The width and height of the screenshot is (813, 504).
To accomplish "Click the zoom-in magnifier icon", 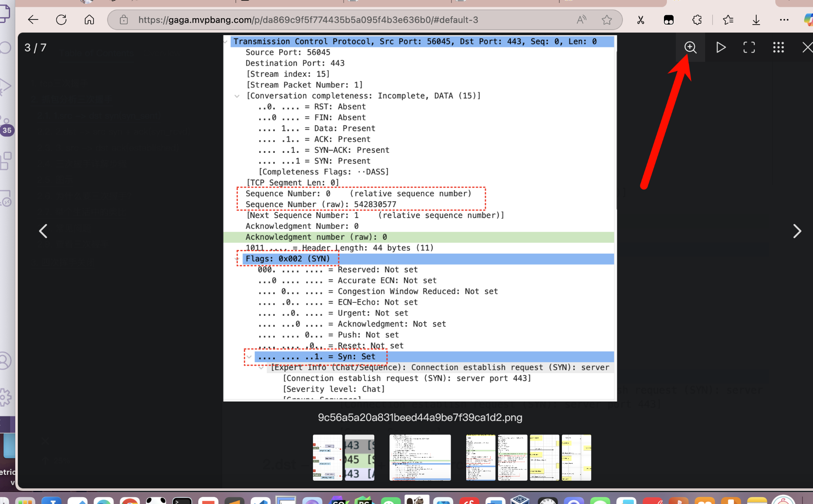I will click(x=690, y=47).
